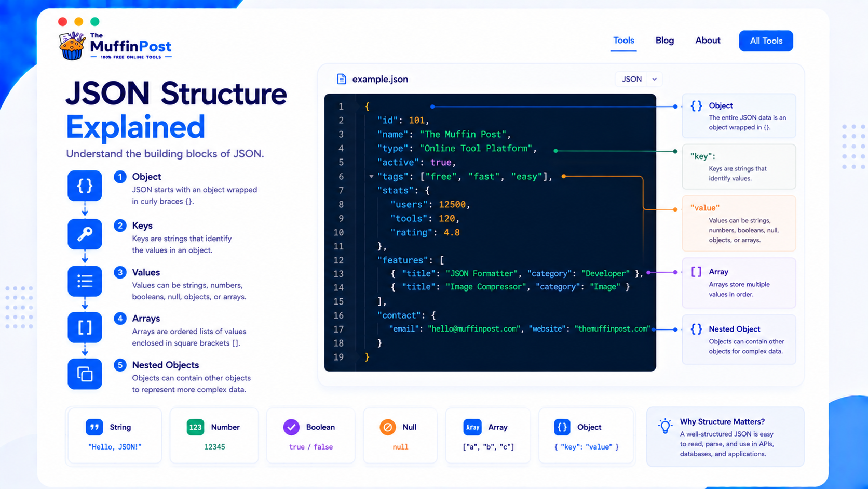868x489 pixels.
Task: Click the "hello@muffinpost.com" email value
Action: click(473, 329)
